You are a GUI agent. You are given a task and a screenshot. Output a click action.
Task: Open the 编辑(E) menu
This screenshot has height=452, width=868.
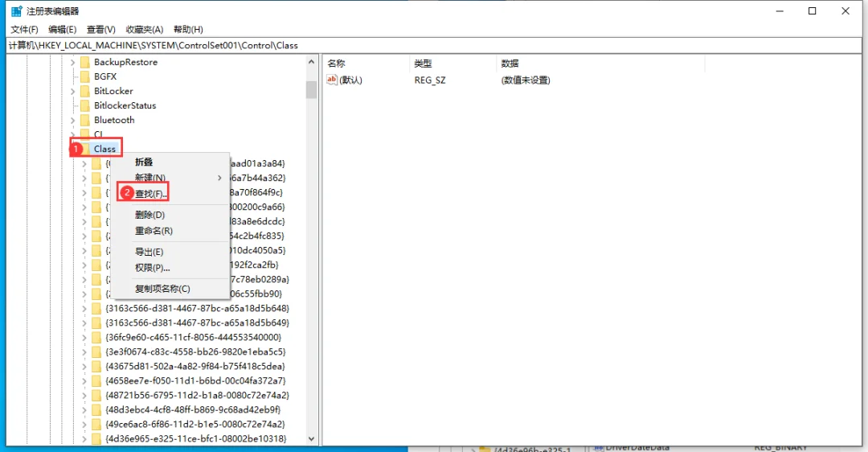(62, 30)
